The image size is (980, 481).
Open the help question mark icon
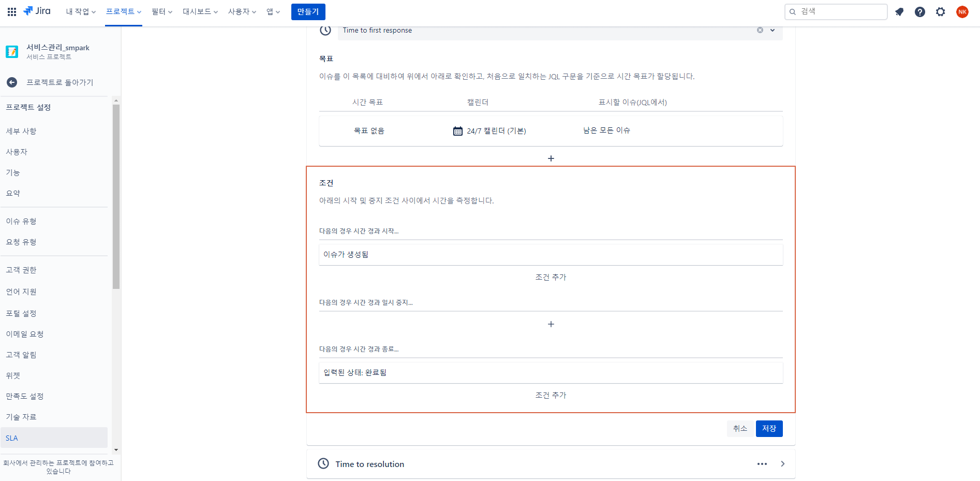pyautogui.click(x=919, y=12)
